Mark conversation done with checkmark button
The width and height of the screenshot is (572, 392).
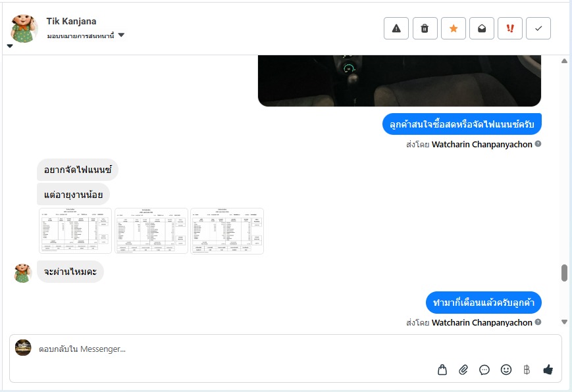tap(538, 28)
